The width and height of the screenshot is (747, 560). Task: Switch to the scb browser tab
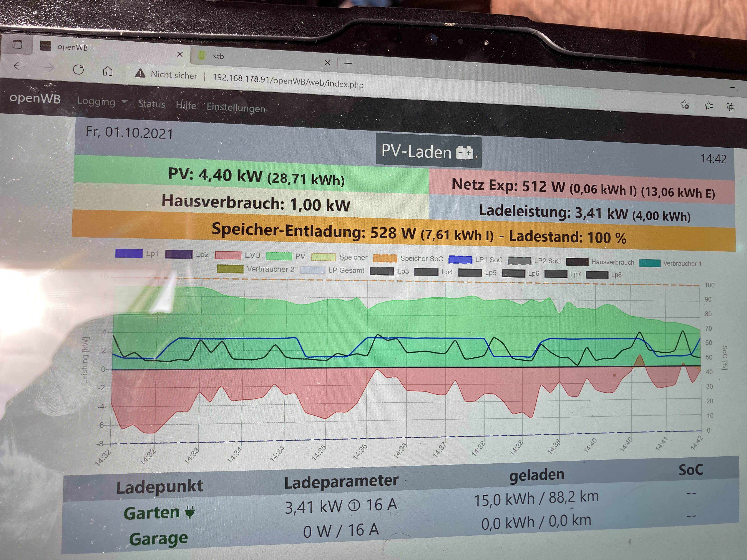pyautogui.click(x=218, y=56)
